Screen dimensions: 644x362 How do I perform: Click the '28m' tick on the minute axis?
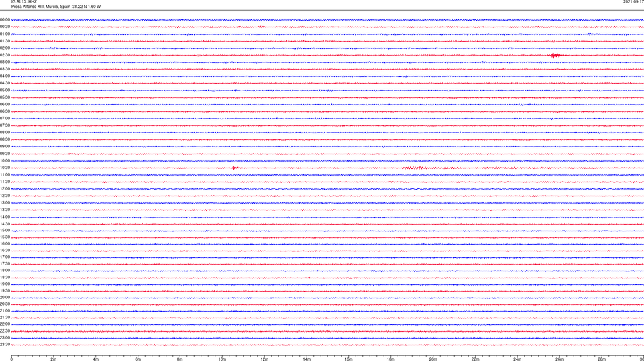602,359
